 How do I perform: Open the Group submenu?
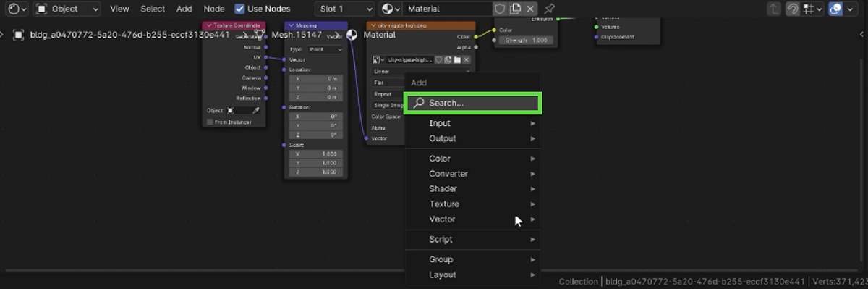pos(473,259)
